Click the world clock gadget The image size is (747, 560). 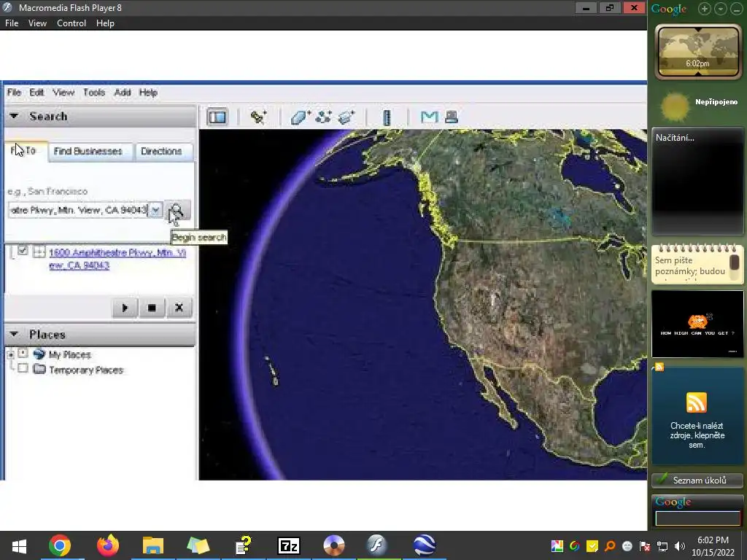click(x=698, y=52)
